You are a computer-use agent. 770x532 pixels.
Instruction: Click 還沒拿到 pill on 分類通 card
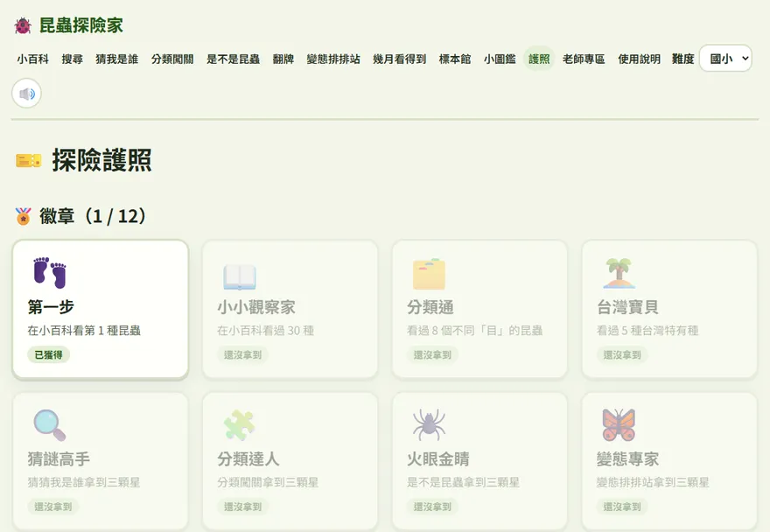pos(432,354)
